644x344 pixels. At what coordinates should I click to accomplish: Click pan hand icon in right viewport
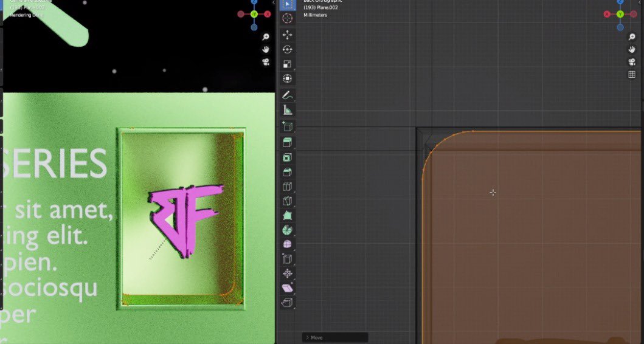[x=632, y=49]
